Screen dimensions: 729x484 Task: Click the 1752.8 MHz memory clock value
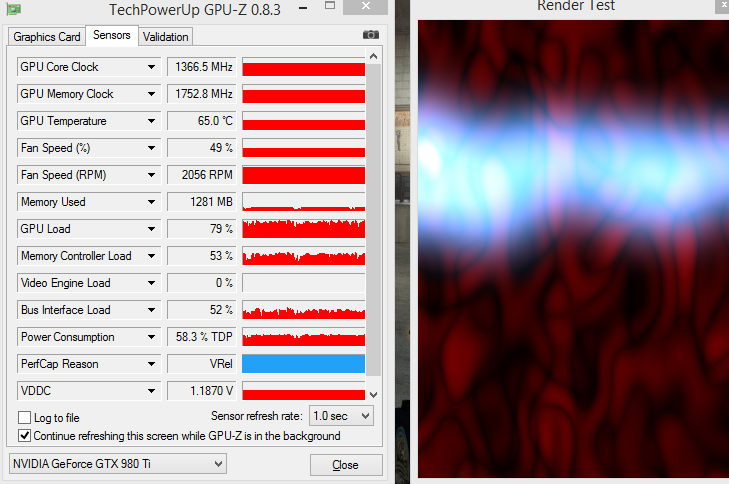pyautogui.click(x=202, y=94)
